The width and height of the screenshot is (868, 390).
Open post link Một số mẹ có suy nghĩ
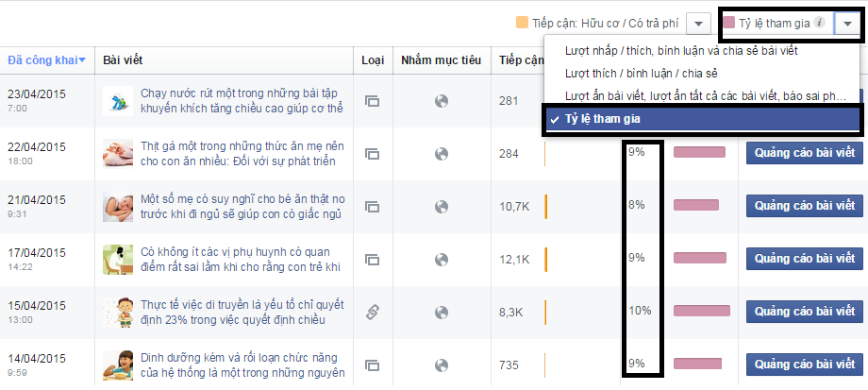tap(242, 206)
